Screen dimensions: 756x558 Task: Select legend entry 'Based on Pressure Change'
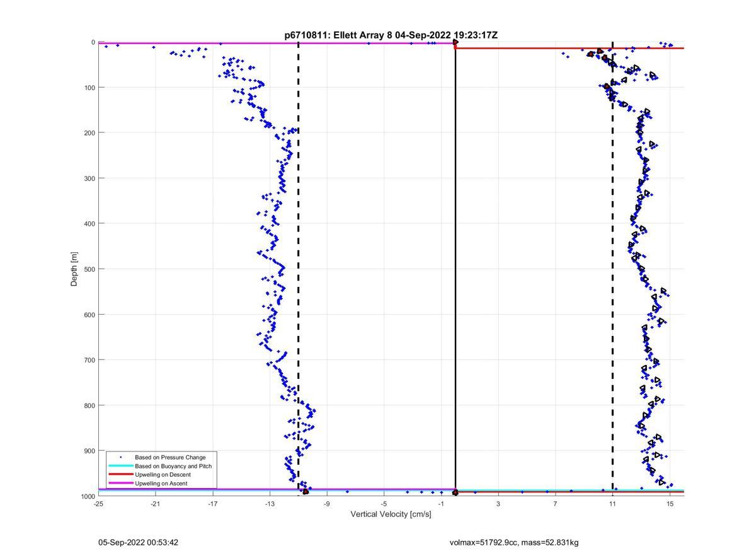(x=170, y=457)
